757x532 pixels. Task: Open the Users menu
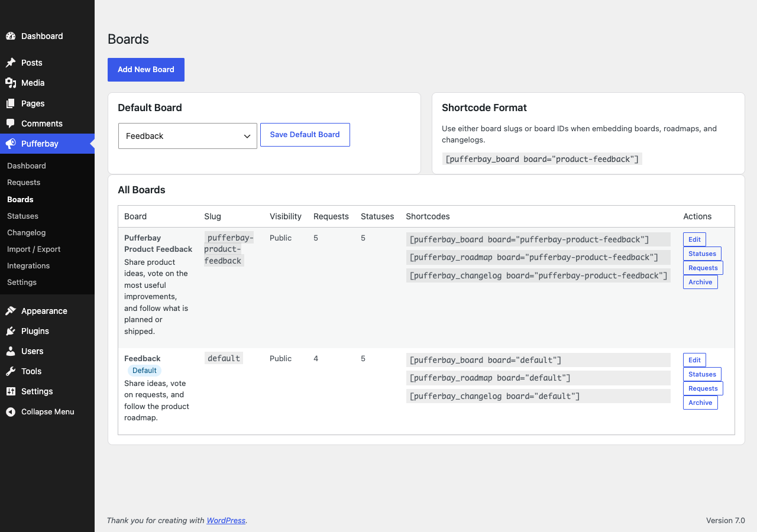[47, 351]
